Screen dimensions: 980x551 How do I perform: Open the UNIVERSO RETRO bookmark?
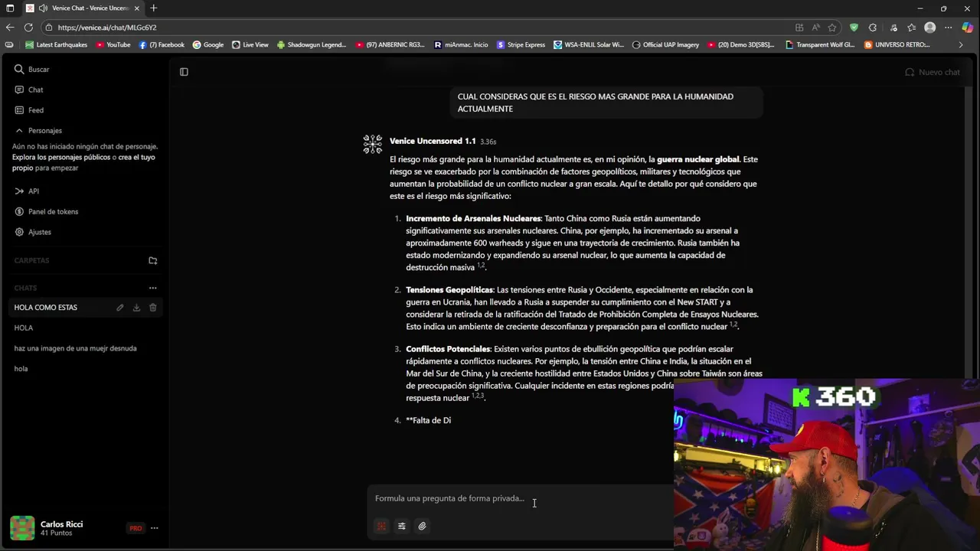click(x=897, y=45)
